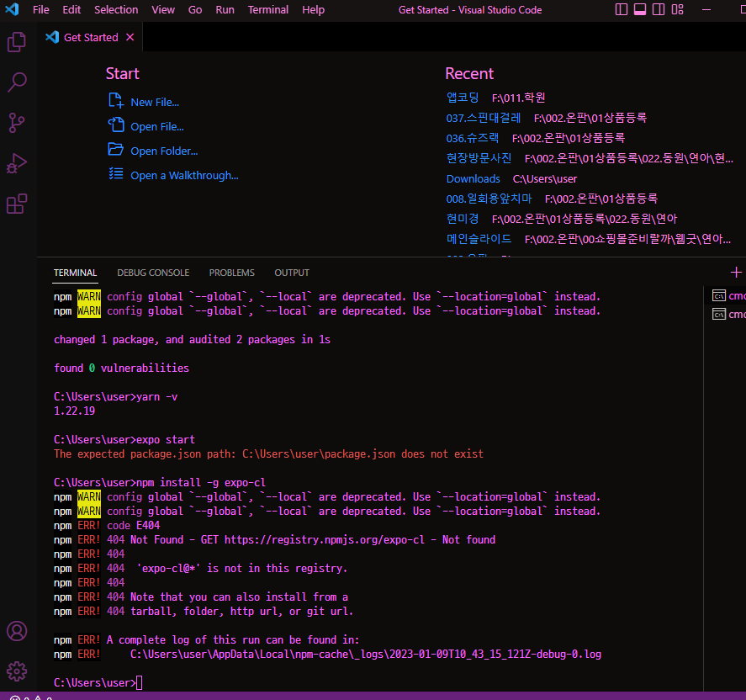Select the first cmd terminal instance
Image resolution: width=746 pixels, height=700 pixels.
[x=728, y=296]
